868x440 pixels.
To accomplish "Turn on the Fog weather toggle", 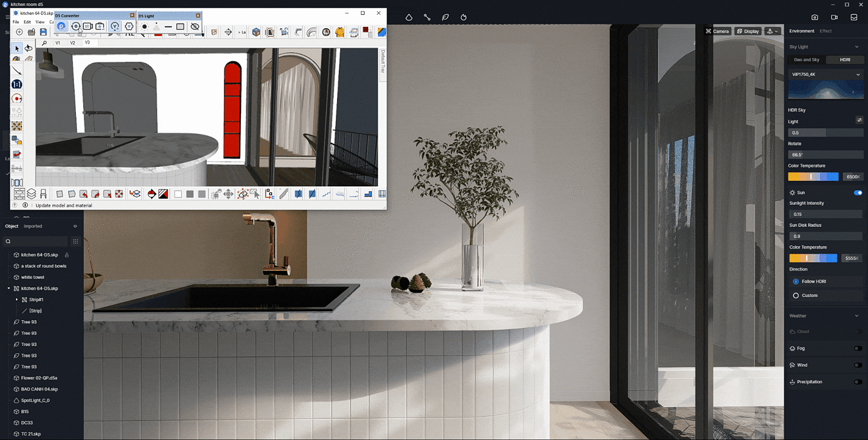I will tap(859, 348).
